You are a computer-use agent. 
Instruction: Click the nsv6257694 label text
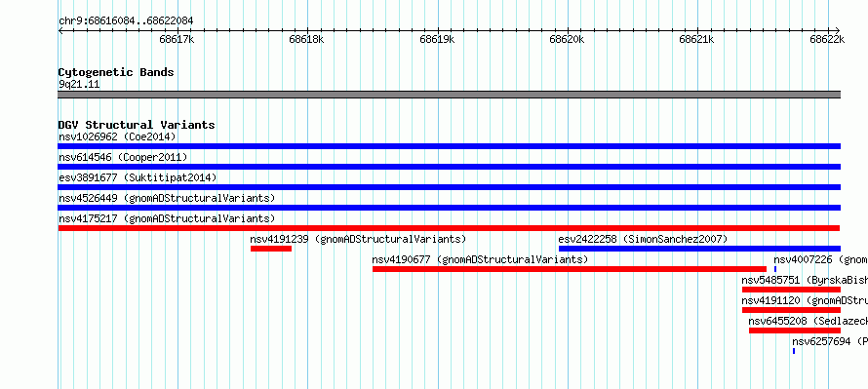(x=830, y=341)
